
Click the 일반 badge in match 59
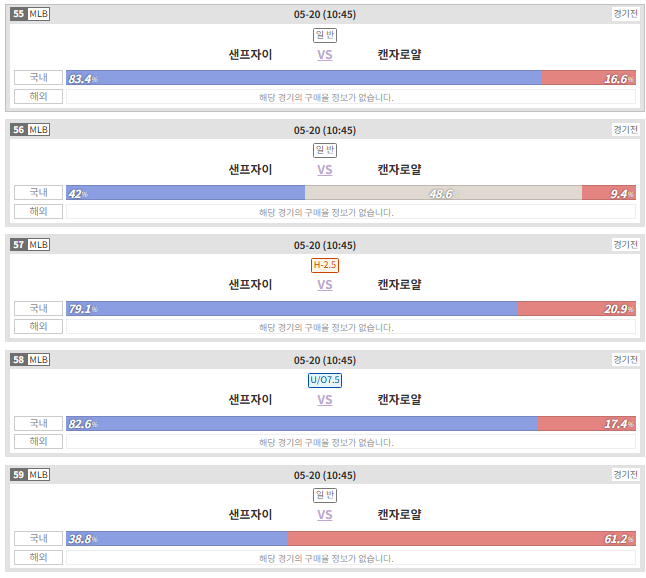click(x=325, y=495)
